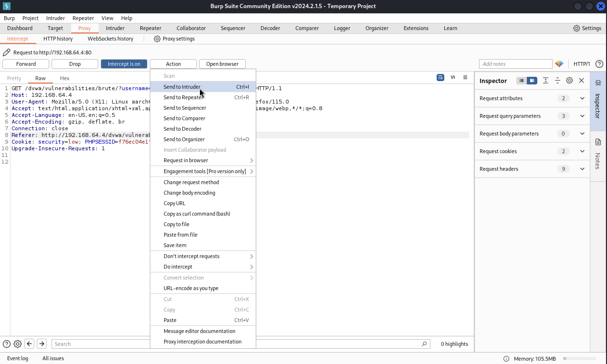
Task: Select Change request method
Action: [203, 182]
